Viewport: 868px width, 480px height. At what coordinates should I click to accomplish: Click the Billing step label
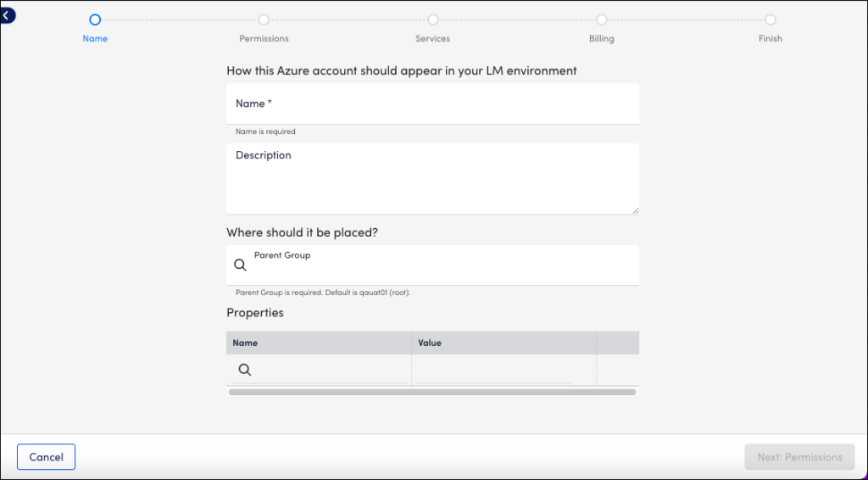click(602, 39)
